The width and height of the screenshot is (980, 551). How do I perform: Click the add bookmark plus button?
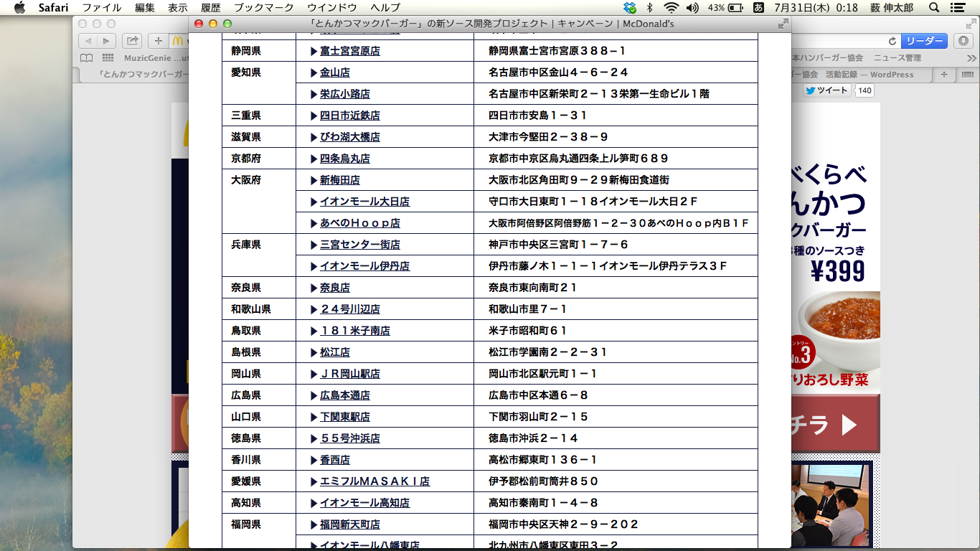(x=159, y=41)
